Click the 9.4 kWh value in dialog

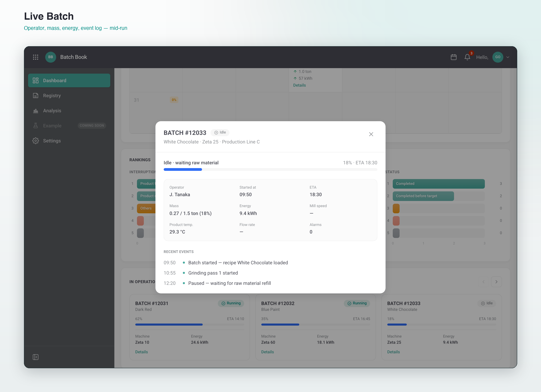[x=248, y=213]
